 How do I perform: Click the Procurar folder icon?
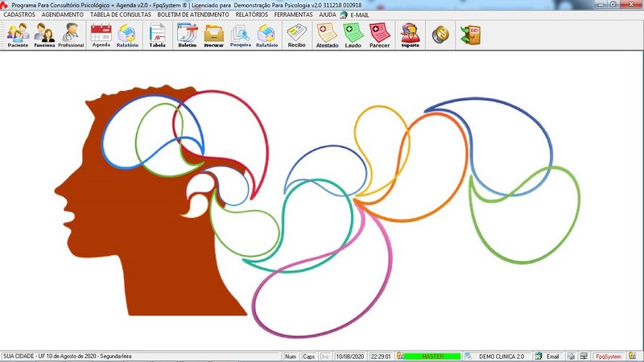[x=213, y=35]
